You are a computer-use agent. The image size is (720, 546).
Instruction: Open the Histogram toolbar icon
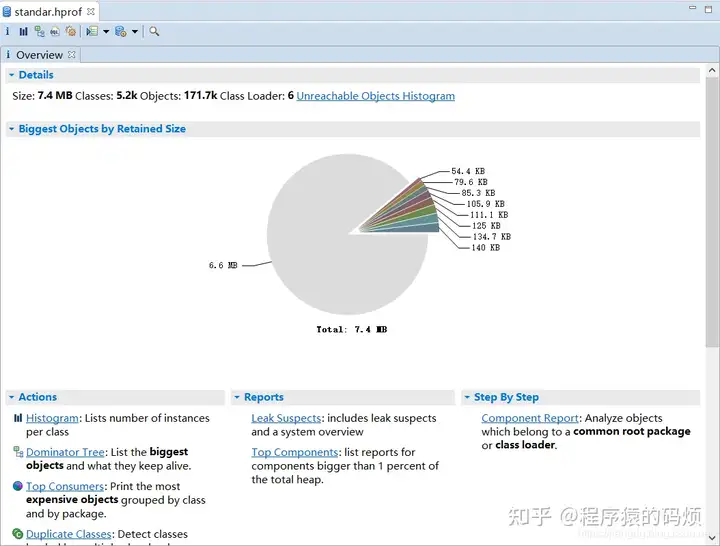(23, 31)
